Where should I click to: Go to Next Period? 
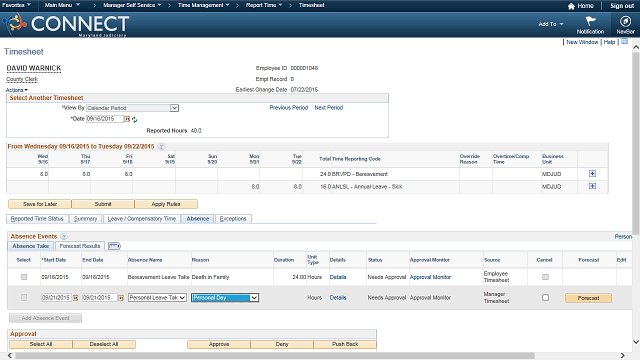329,108
